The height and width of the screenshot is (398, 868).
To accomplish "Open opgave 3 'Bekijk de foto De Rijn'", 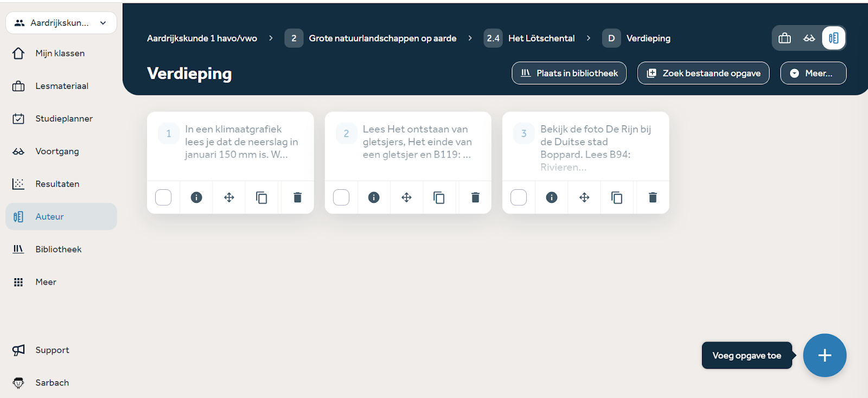I will click(x=586, y=146).
